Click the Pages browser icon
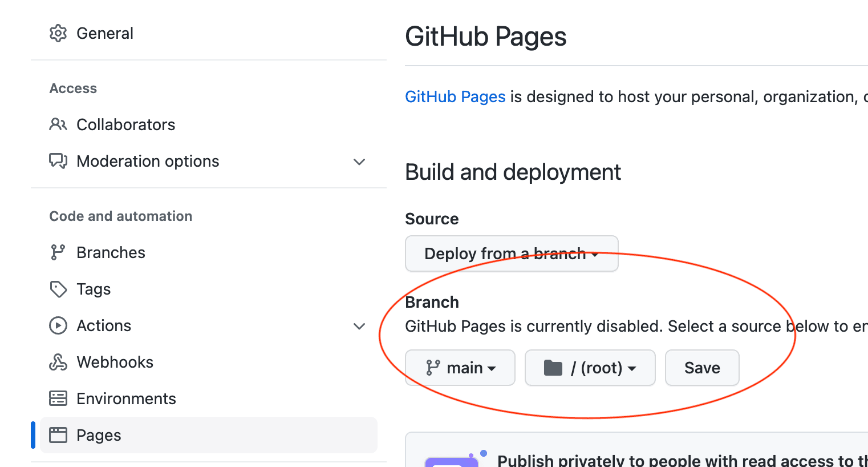This screenshot has height=467, width=868. [x=58, y=435]
